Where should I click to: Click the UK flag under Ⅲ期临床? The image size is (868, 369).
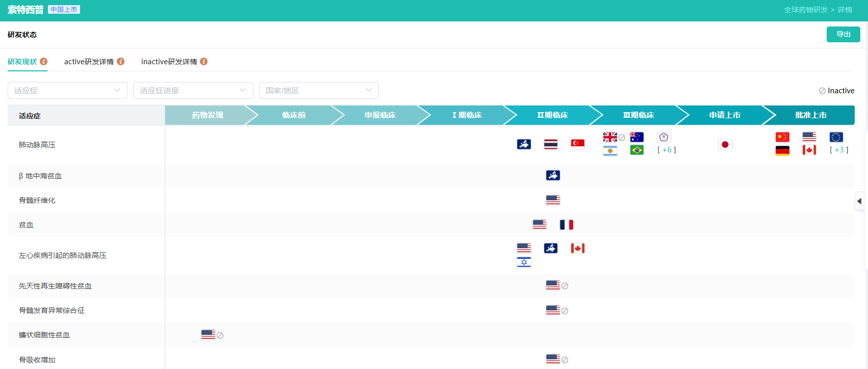coord(610,137)
